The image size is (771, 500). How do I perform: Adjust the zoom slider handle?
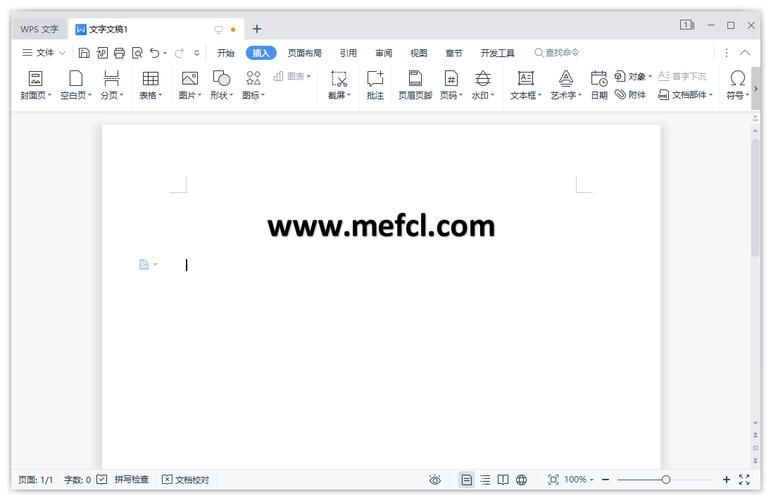click(666, 479)
